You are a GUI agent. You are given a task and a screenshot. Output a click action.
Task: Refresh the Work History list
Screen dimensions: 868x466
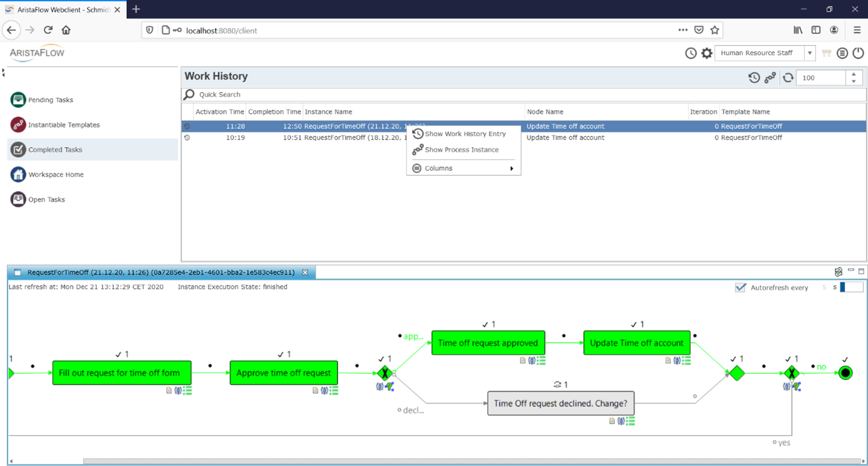pyautogui.click(x=788, y=78)
